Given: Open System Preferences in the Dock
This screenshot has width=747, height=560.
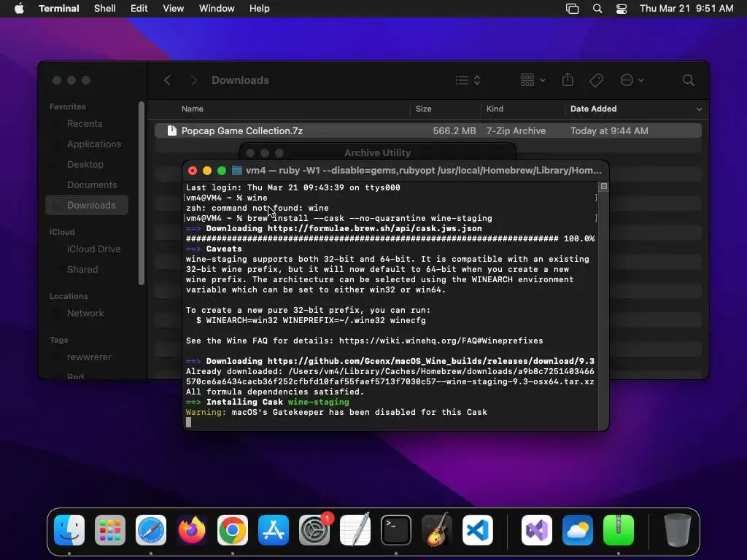Looking at the screenshot, I should 314,530.
